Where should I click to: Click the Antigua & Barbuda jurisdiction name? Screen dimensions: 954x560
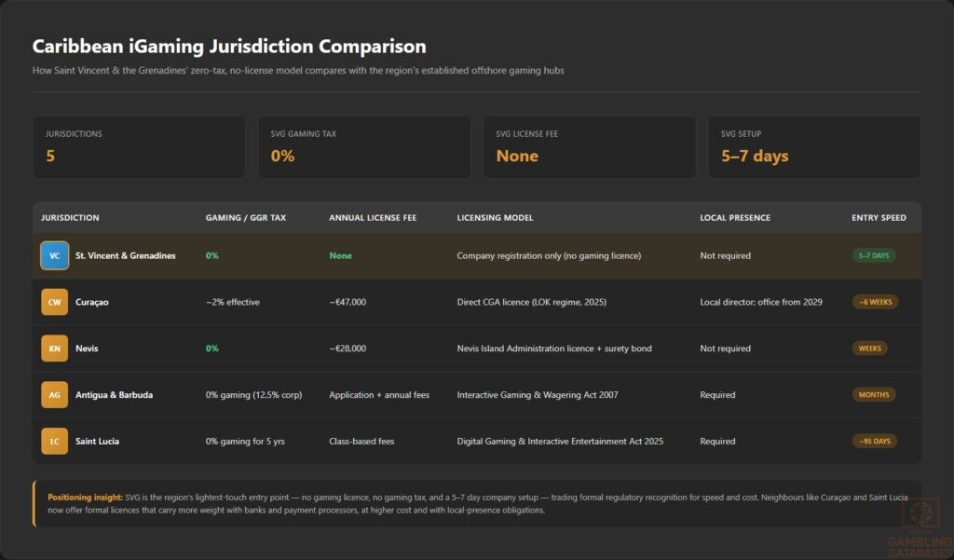pyautogui.click(x=114, y=394)
